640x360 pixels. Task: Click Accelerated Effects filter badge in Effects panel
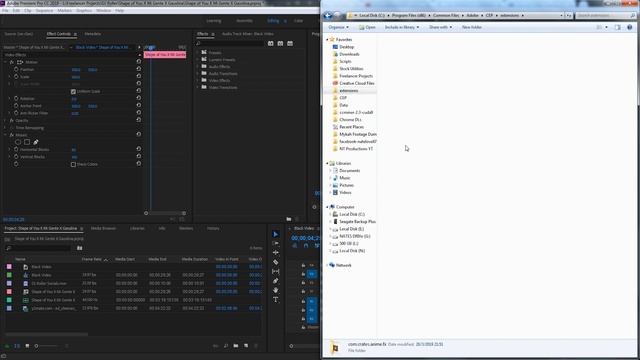pyautogui.click(x=271, y=43)
